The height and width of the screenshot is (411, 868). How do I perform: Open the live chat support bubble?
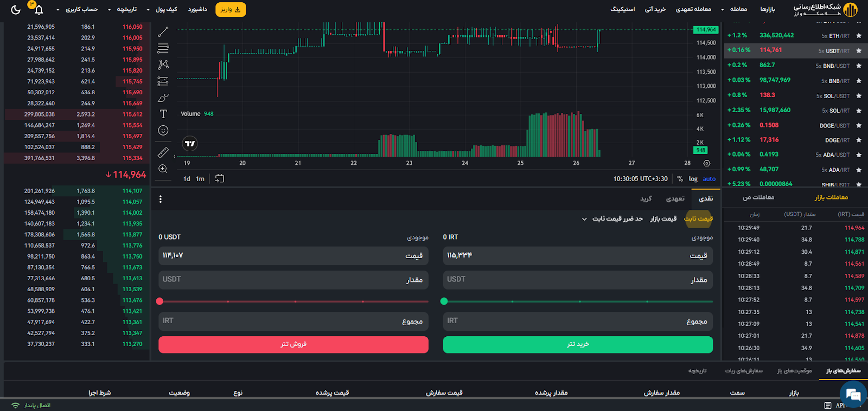(853, 394)
